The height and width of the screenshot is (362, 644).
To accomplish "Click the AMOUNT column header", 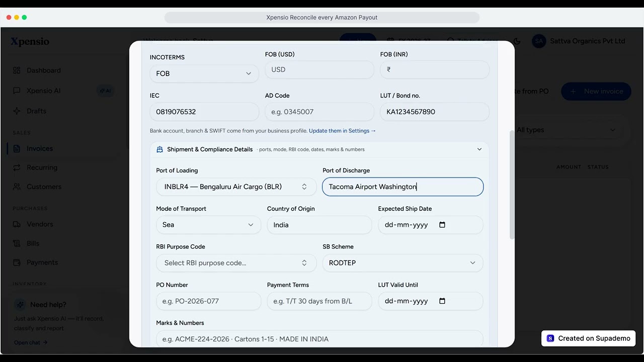I will click(x=569, y=167).
